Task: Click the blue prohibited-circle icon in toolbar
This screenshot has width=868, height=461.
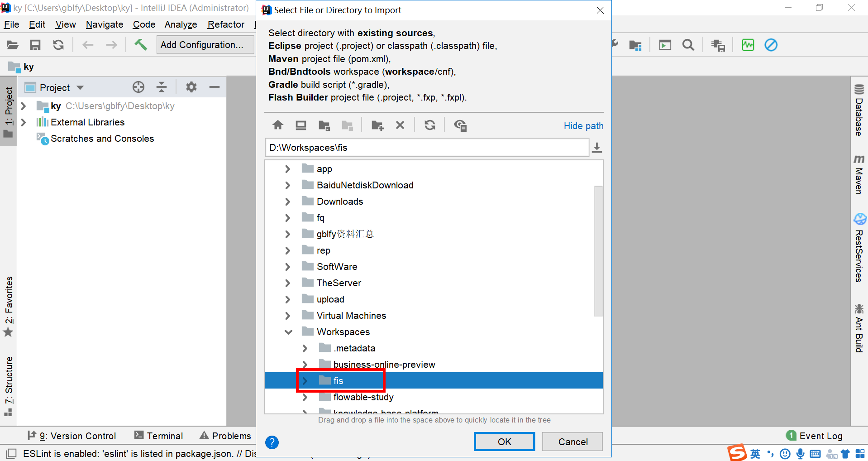Action: (771, 45)
